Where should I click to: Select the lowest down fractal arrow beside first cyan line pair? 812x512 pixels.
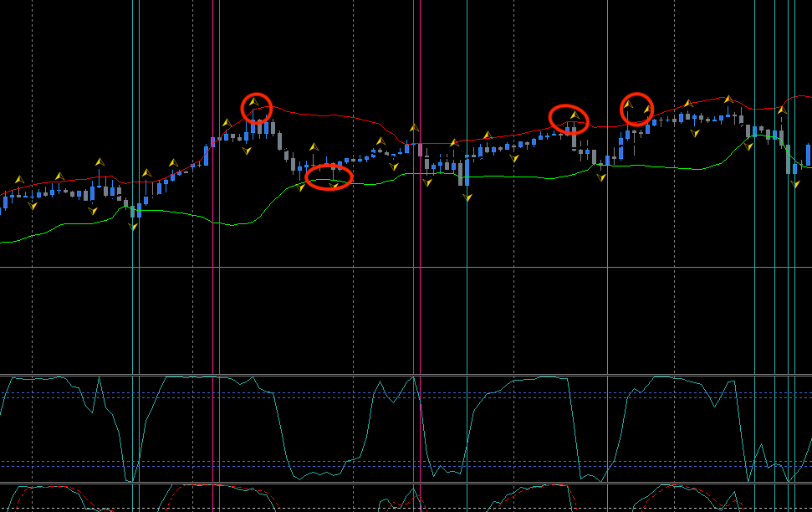click(x=133, y=227)
